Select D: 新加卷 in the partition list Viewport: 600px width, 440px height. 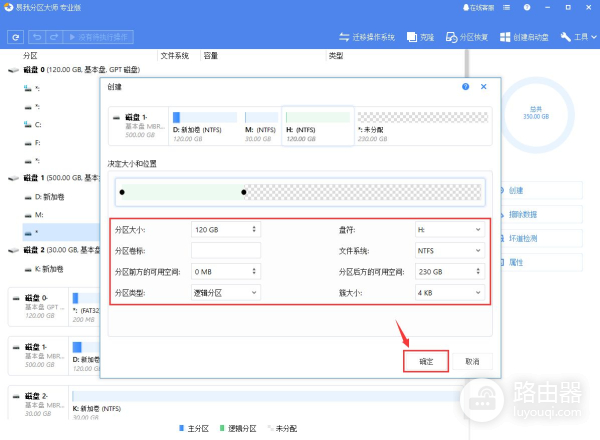pyautogui.click(x=49, y=197)
